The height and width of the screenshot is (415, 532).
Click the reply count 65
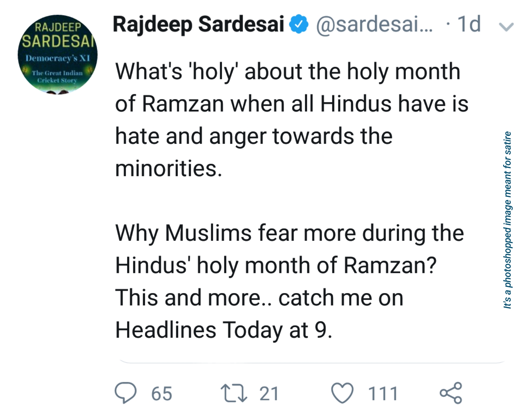tap(162, 394)
